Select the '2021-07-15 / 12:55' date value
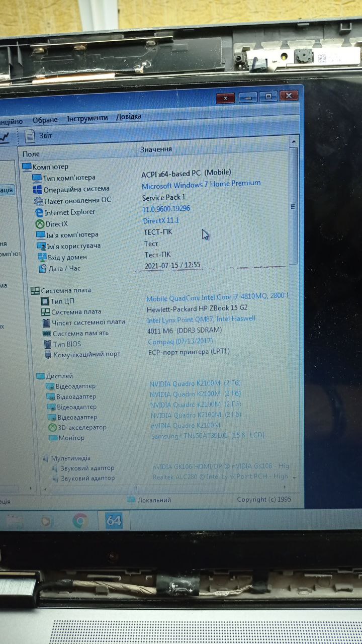 [x=172, y=265]
